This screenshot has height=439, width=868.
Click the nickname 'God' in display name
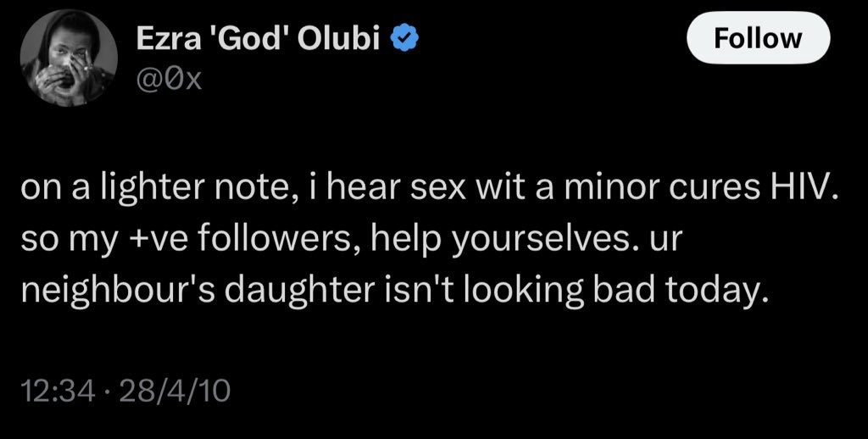pos(240,40)
